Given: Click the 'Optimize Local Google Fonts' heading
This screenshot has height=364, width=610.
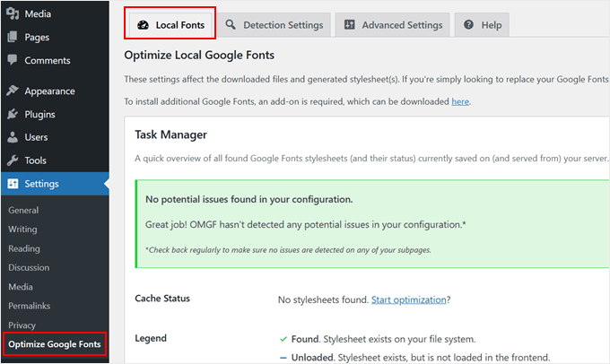Looking at the screenshot, I should [199, 56].
